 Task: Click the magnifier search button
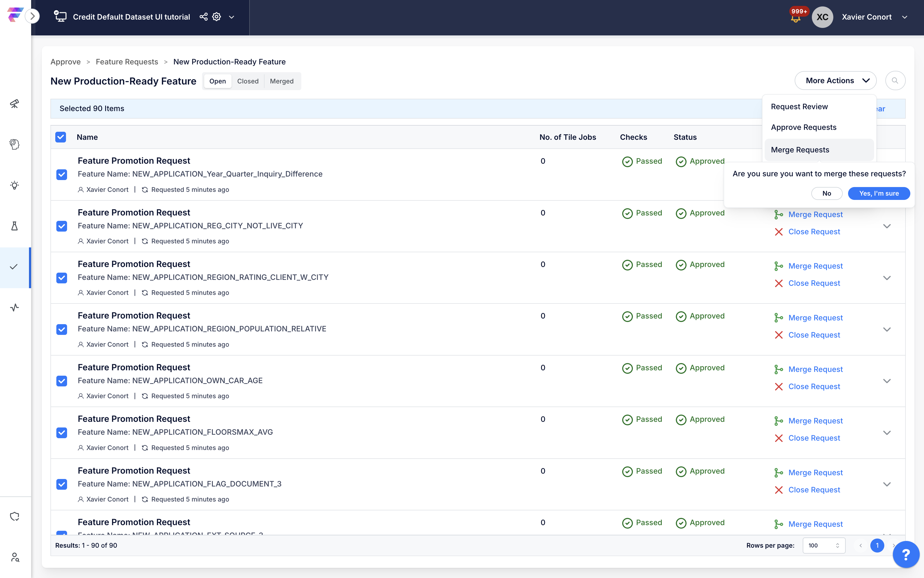click(895, 81)
